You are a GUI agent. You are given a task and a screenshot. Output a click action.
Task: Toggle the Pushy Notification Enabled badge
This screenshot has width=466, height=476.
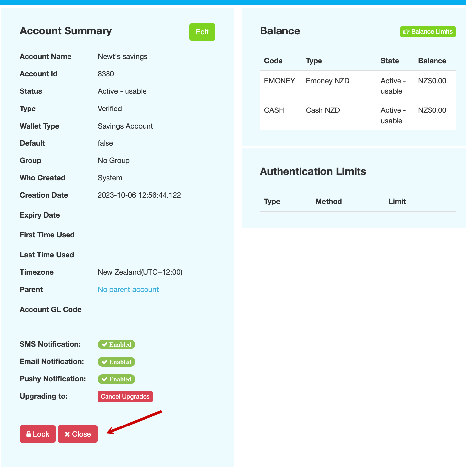click(x=116, y=379)
